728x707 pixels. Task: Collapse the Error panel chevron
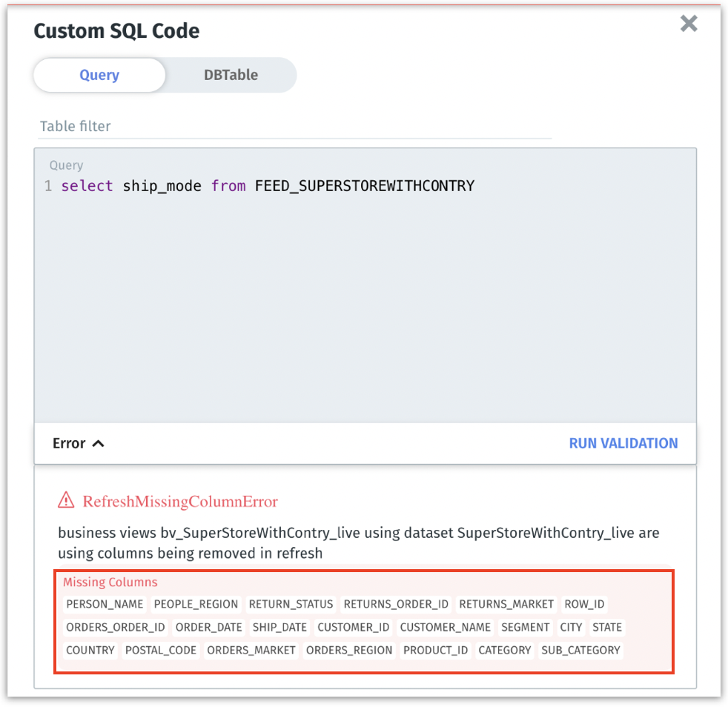pyautogui.click(x=98, y=443)
